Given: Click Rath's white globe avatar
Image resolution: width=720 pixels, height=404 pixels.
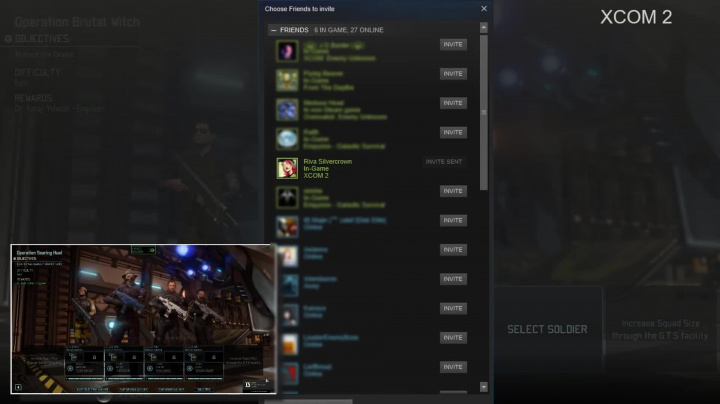Looking at the screenshot, I should pyautogui.click(x=287, y=139).
